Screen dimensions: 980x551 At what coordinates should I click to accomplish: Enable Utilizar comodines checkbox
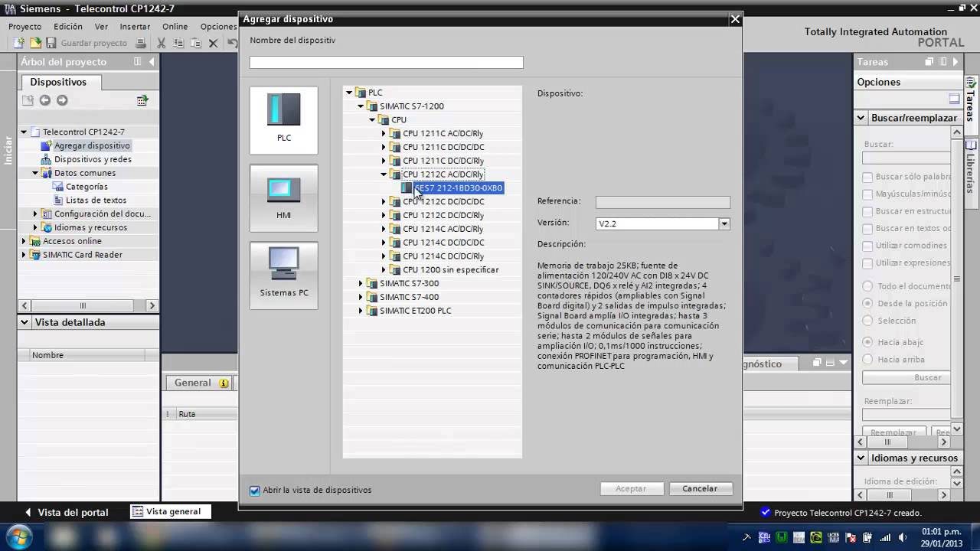867,246
